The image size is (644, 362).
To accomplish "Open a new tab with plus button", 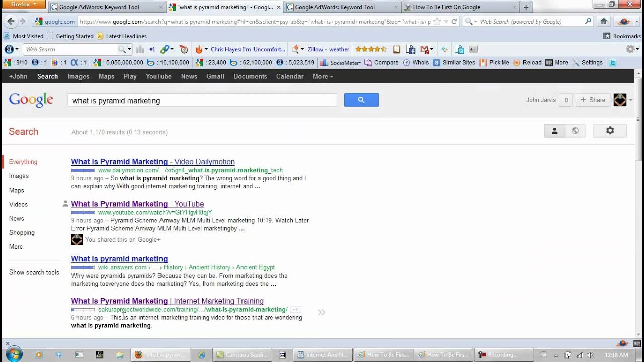I will click(526, 7).
